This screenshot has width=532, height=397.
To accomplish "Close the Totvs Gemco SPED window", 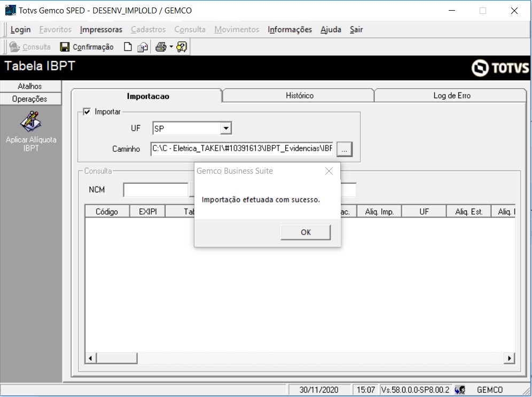I will [514, 11].
